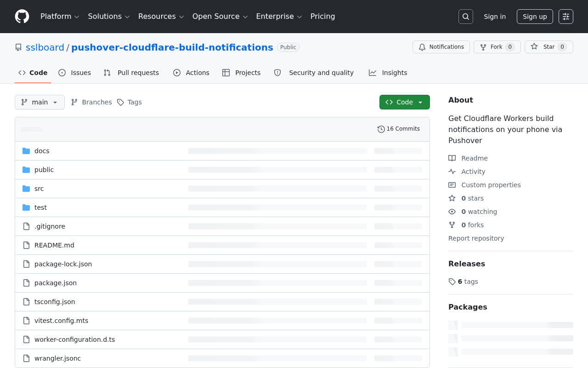Open the README.md file
This screenshot has height=368, width=588.
pos(54,245)
